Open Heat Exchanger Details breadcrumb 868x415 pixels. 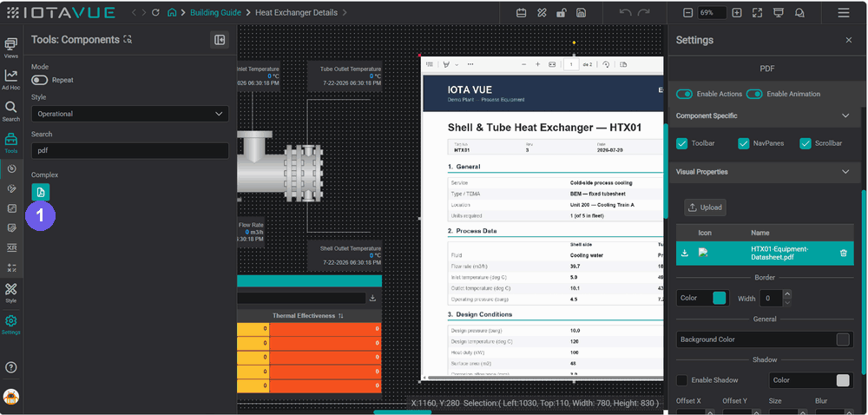[297, 13]
